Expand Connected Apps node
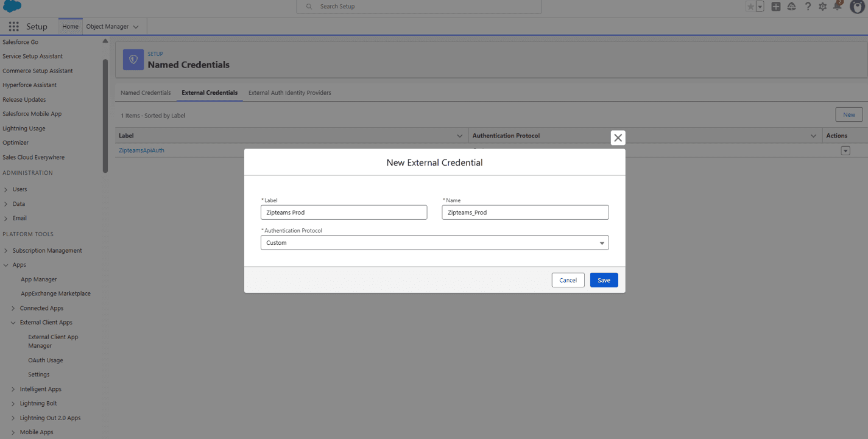 click(13, 308)
